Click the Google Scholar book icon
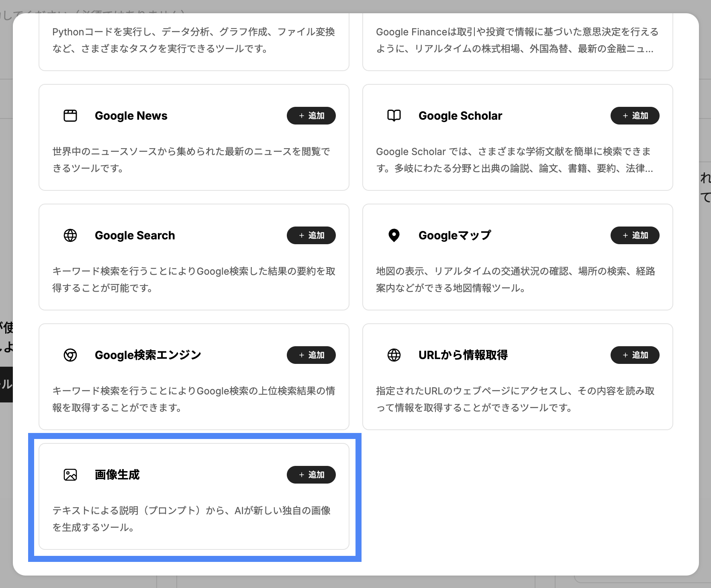 point(394,116)
